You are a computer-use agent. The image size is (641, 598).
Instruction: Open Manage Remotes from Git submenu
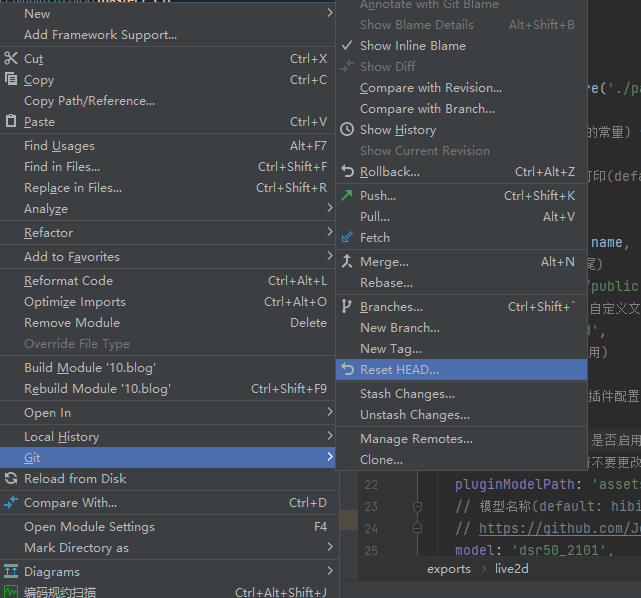tap(462, 439)
